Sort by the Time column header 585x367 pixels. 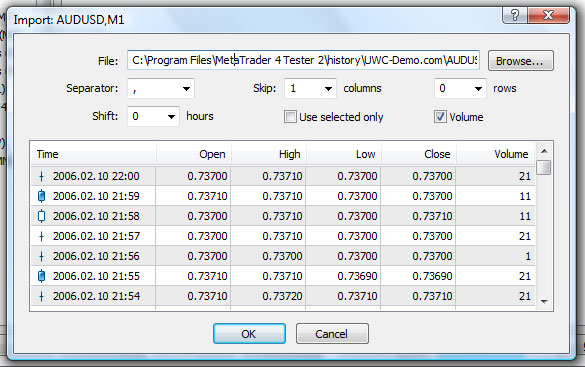coord(93,154)
